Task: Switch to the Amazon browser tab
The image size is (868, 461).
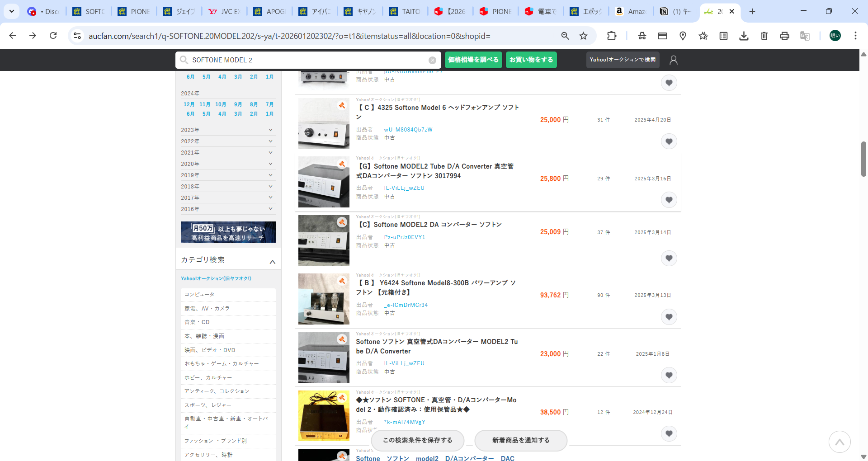Action: pos(632,11)
